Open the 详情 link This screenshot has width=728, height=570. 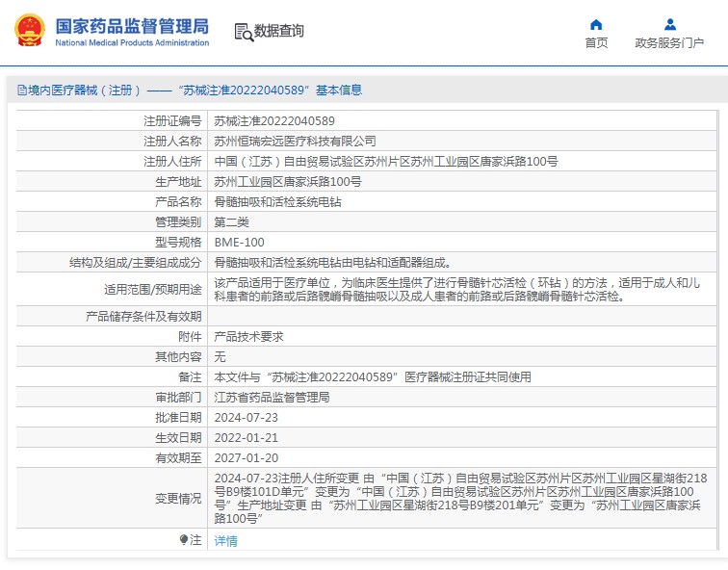(225, 541)
